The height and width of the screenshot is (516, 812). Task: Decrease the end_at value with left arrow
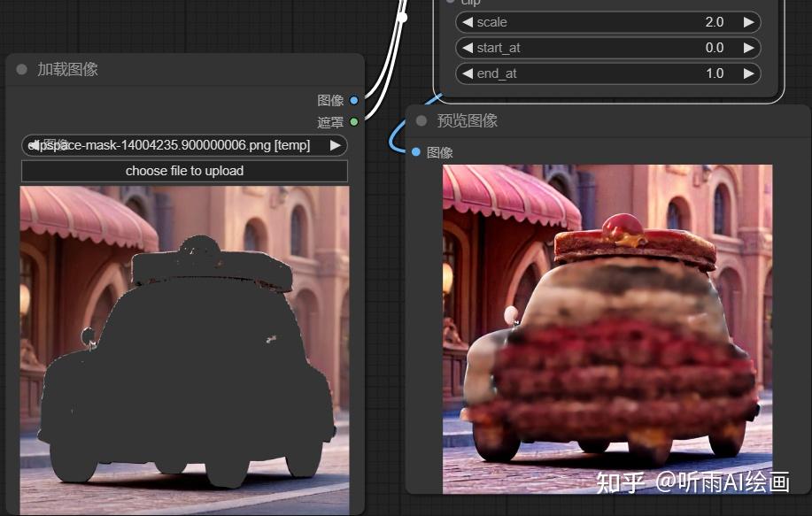click(468, 73)
